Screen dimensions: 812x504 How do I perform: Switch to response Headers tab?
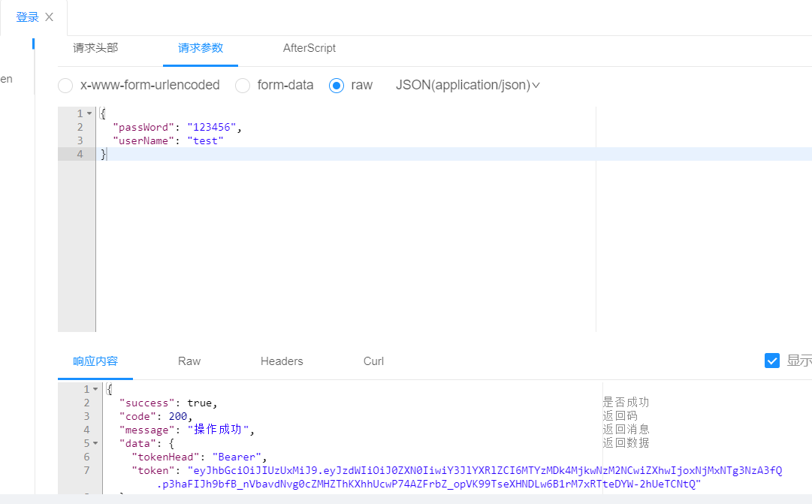coord(282,361)
